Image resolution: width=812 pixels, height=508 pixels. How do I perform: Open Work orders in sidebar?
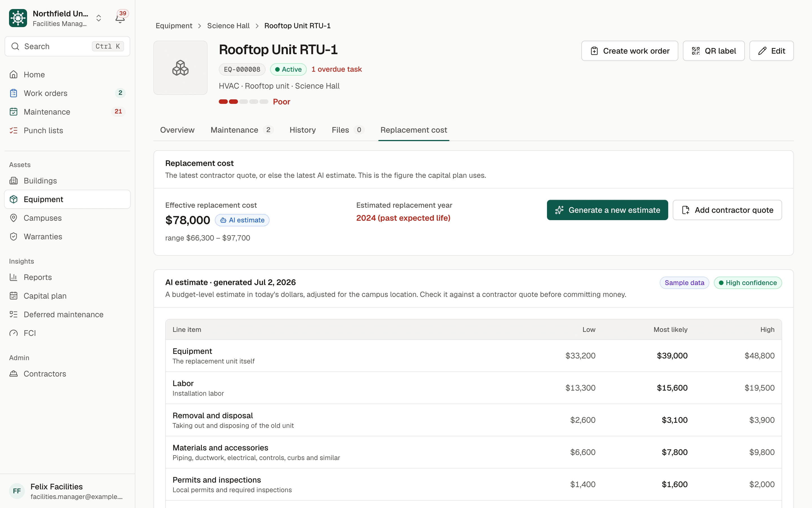67,93
